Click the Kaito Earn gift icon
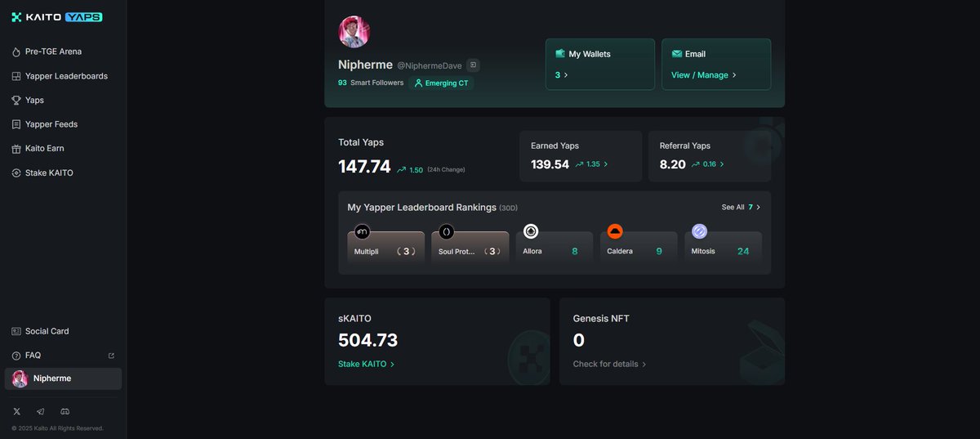This screenshot has height=439, width=980. (16, 149)
